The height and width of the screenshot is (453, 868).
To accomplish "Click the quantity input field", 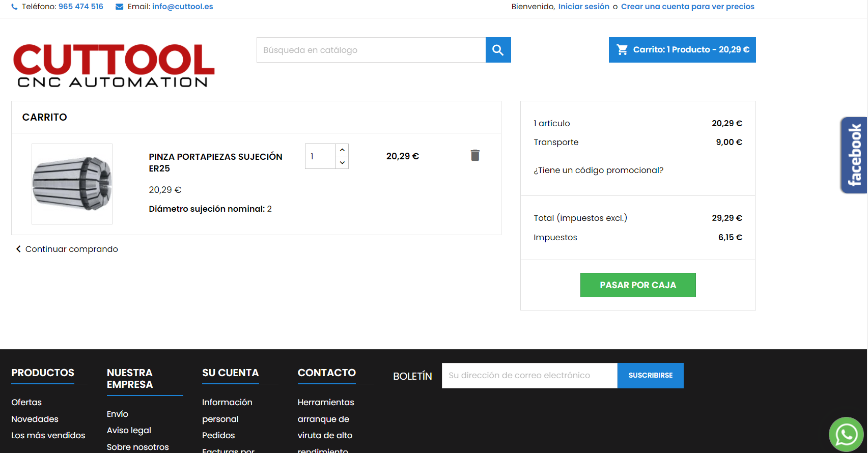I will pos(320,156).
